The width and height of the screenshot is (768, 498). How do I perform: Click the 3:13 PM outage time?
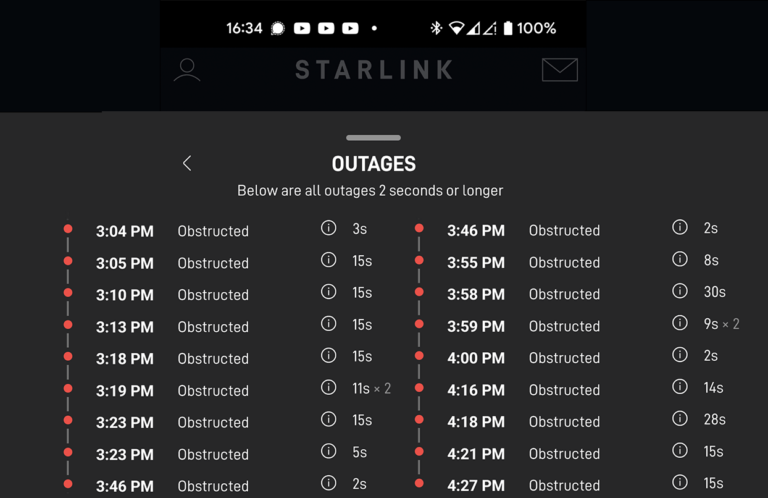[x=125, y=327]
